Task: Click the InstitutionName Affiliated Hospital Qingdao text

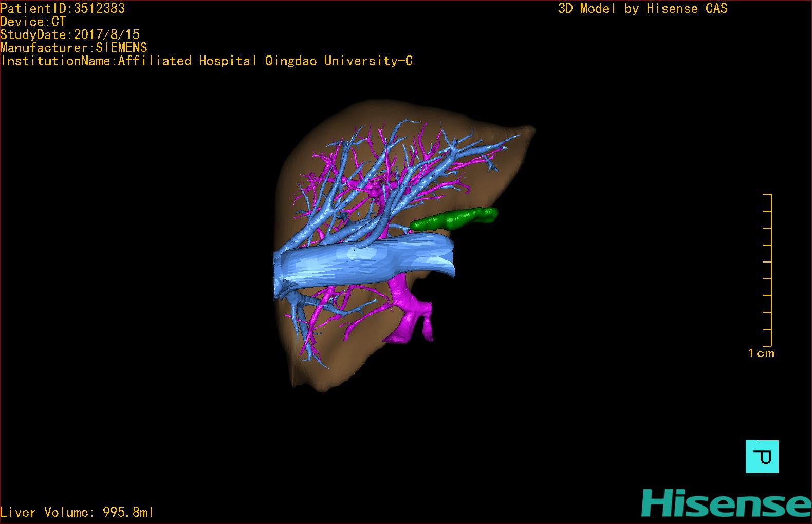Action: [207, 61]
